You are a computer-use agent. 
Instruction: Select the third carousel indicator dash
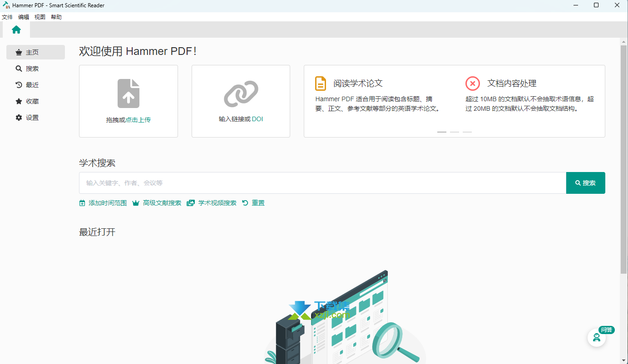(467, 132)
